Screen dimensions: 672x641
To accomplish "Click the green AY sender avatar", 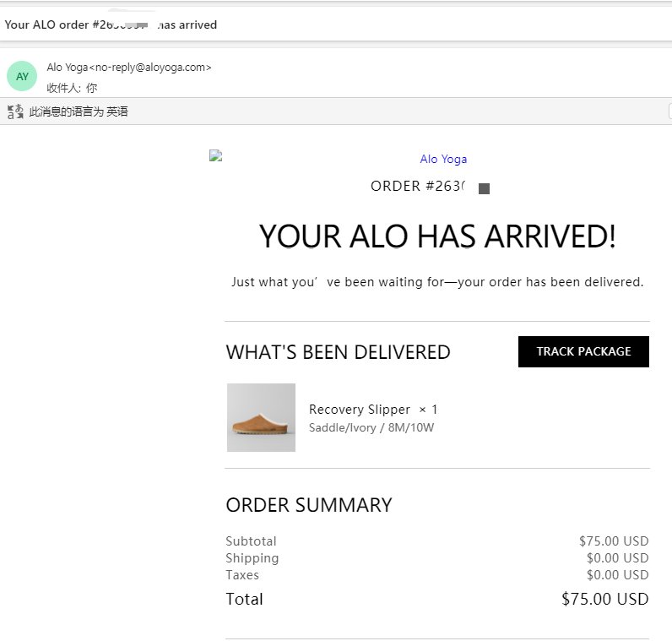I will (22, 76).
